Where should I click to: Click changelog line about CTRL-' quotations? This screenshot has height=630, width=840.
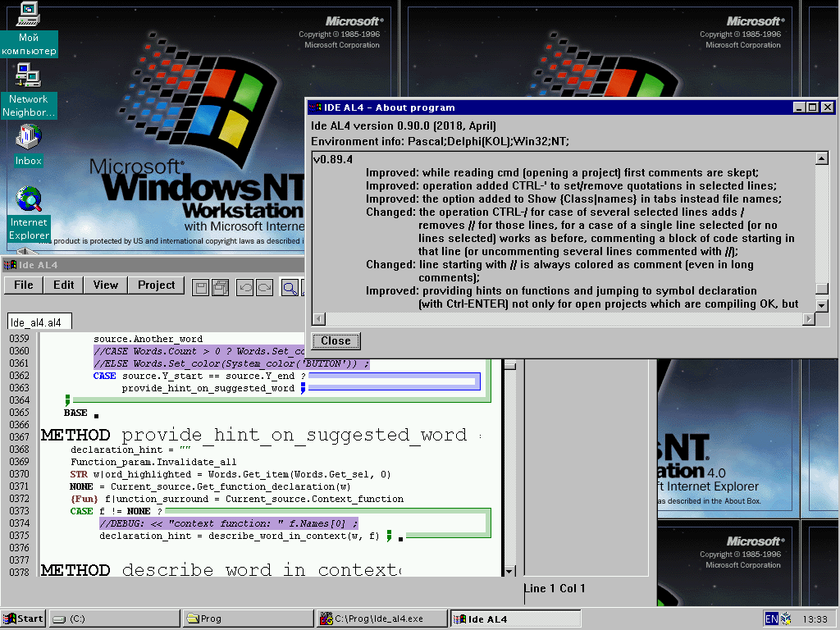(571, 186)
